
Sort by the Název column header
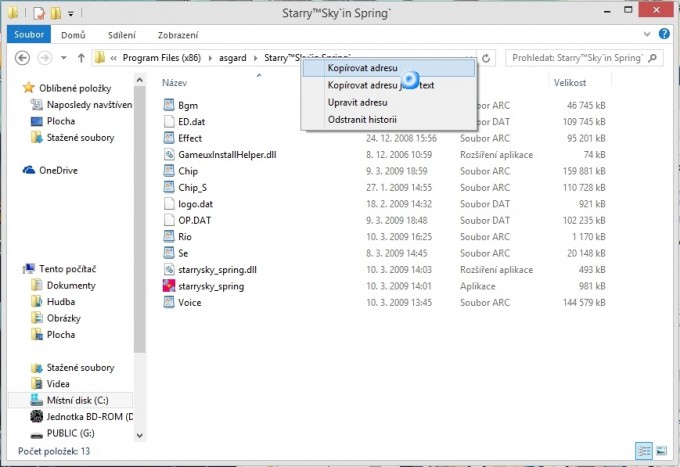pos(174,83)
